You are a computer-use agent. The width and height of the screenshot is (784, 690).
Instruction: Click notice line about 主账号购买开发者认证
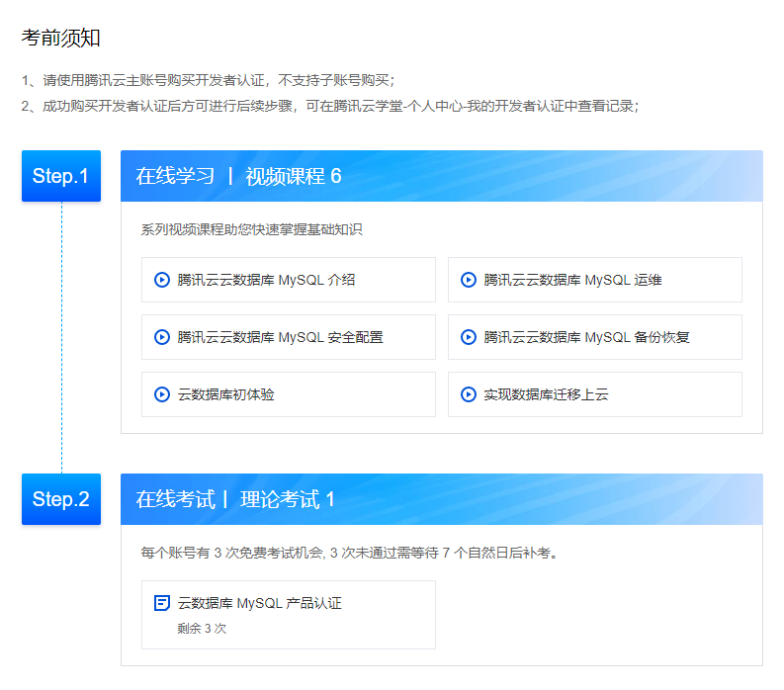coord(208,80)
